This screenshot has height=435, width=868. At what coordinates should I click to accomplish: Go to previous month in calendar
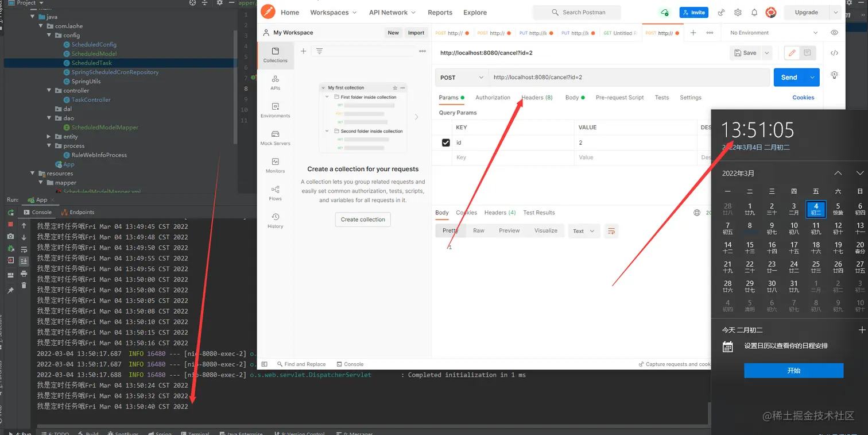point(838,173)
